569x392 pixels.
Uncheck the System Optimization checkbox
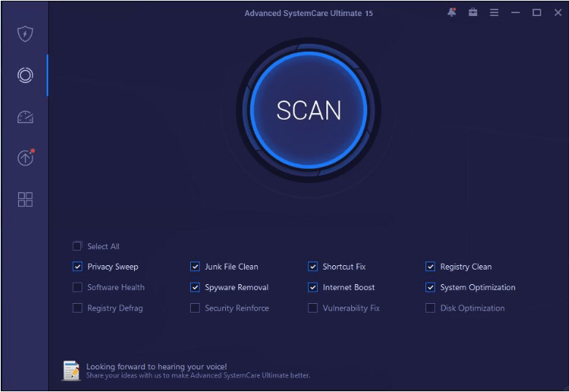tap(431, 288)
